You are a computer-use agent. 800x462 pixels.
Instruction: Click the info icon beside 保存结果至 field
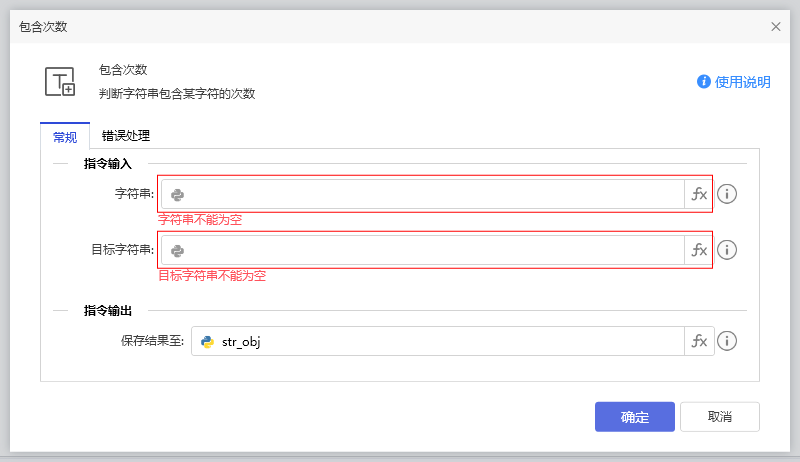pos(728,341)
